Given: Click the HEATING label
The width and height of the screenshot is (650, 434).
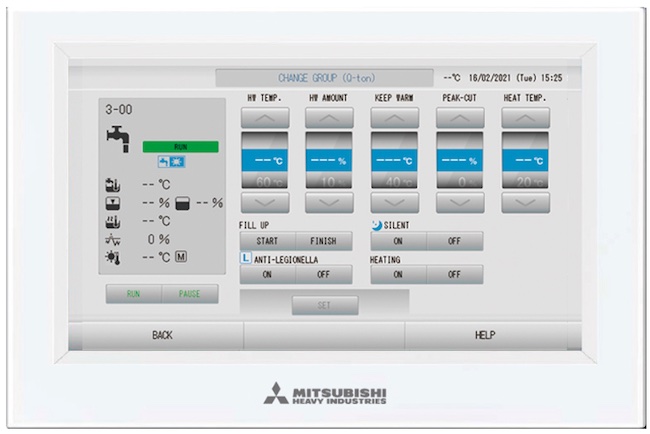Looking at the screenshot, I should click(x=385, y=260).
